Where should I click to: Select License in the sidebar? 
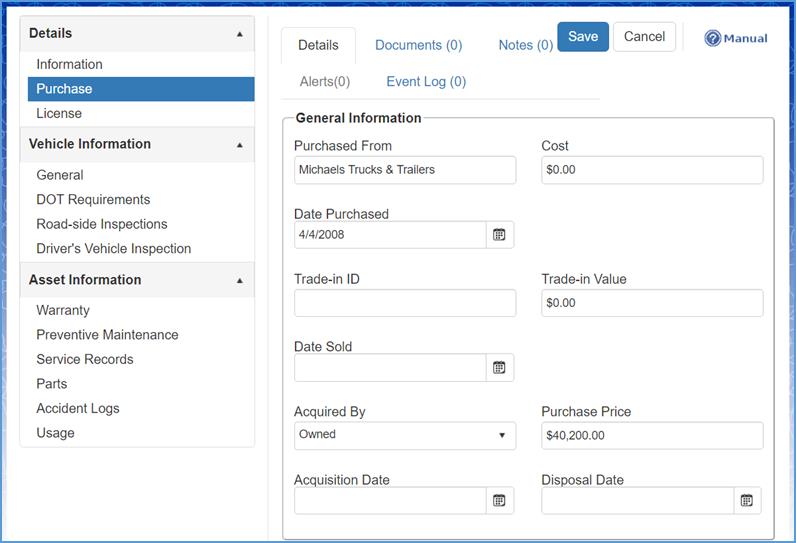click(59, 114)
